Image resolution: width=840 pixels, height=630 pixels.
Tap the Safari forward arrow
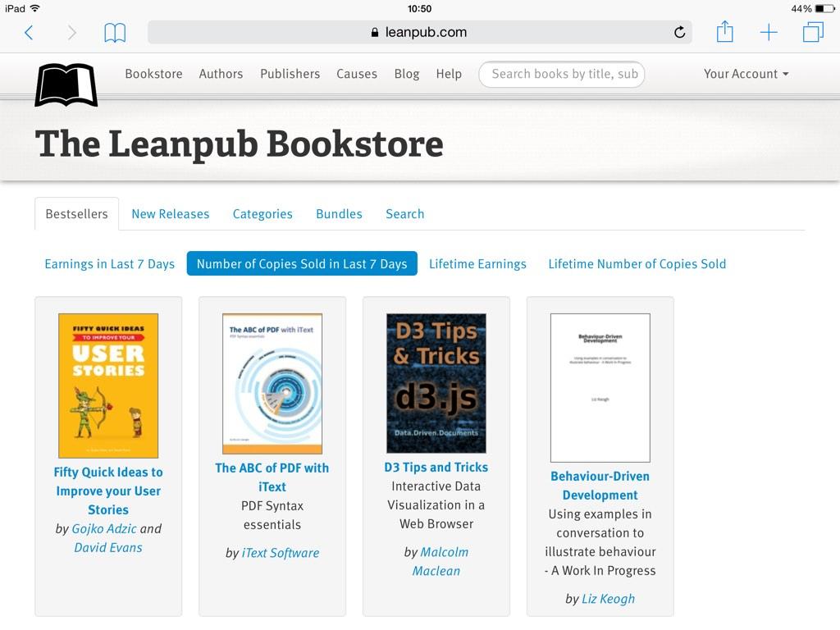(72, 33)
